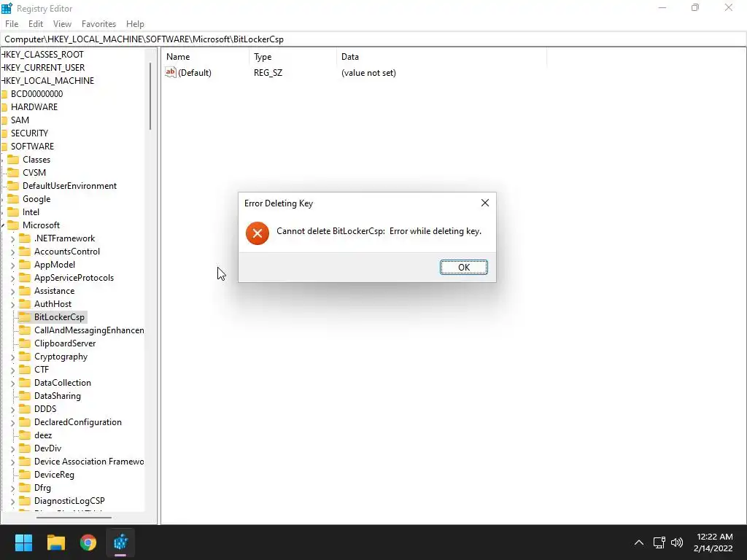Click the Google folder icon
Viewport: 747px width, 560px height.
(13, 199)
